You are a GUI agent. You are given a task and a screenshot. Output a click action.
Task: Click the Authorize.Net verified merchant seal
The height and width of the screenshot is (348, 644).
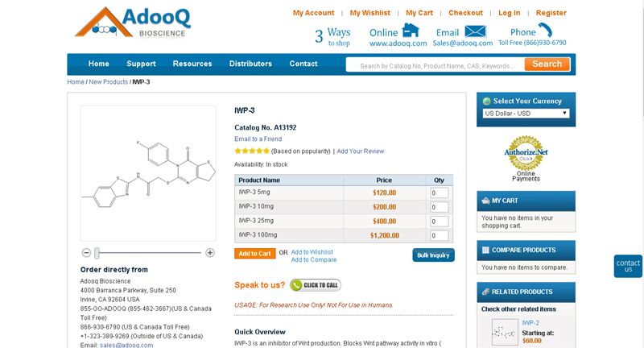[526, 153]
